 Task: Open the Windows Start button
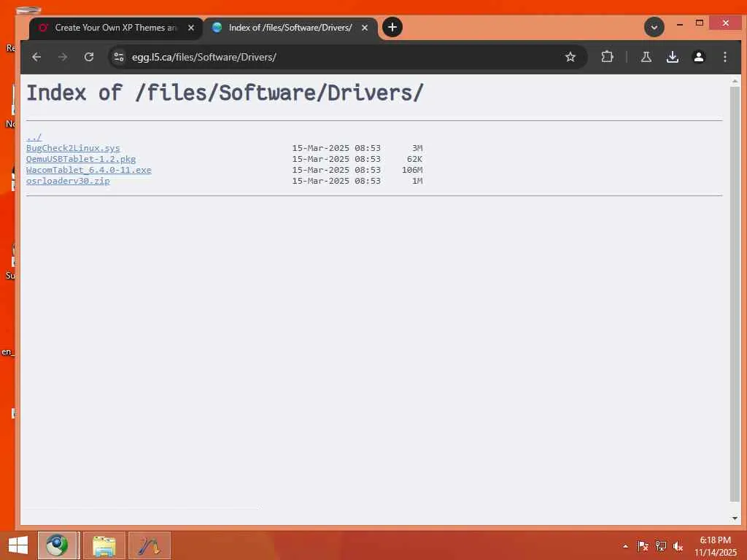point(18,545)
